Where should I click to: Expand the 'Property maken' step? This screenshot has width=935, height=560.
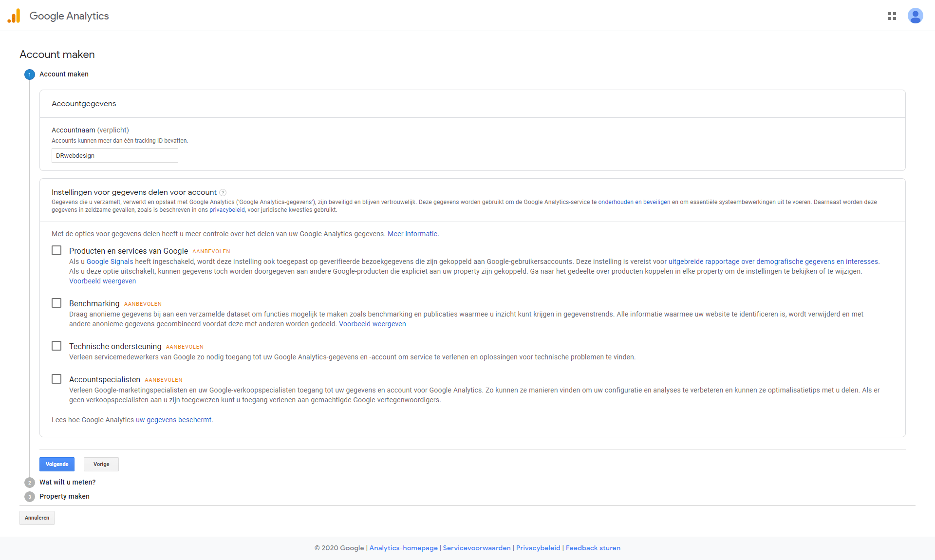pos(64,496)
